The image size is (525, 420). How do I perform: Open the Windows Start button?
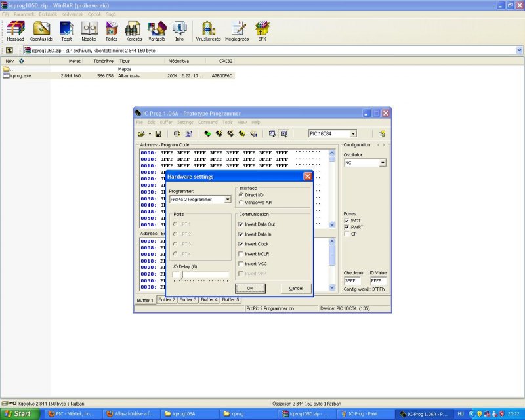click(x=20, y=414)
